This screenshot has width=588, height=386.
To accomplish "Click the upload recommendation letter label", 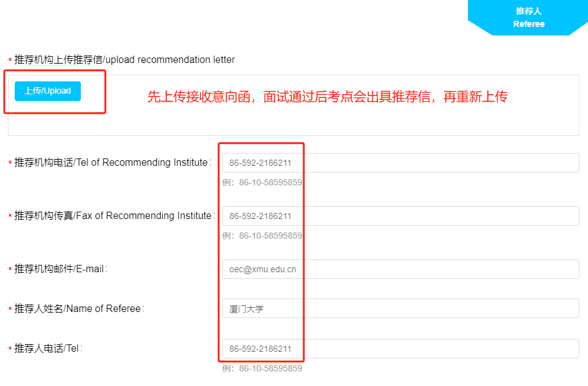I will pyautogui.click(x=124, y=60).
